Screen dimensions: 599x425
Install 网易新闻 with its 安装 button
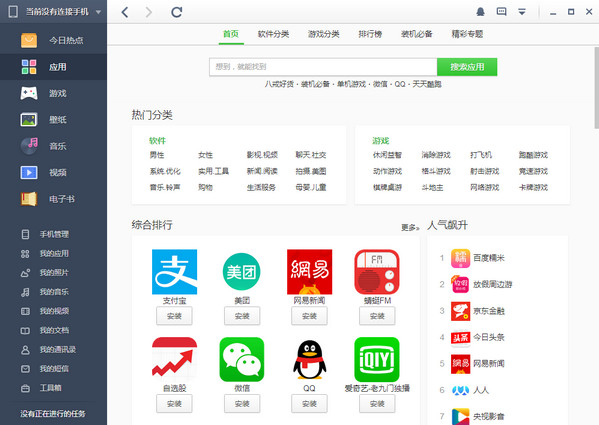click(x=309, y=316)
